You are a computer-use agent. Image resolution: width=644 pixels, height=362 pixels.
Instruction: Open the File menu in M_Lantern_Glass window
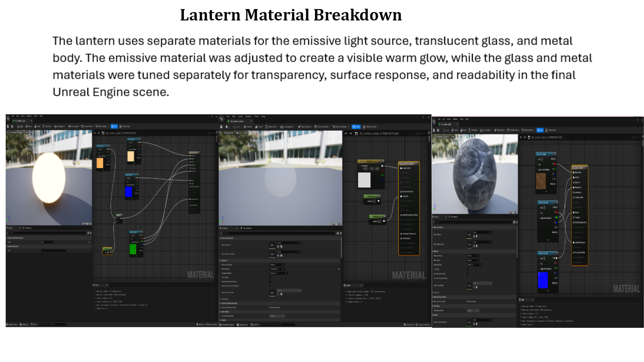[x=228, y=116]
